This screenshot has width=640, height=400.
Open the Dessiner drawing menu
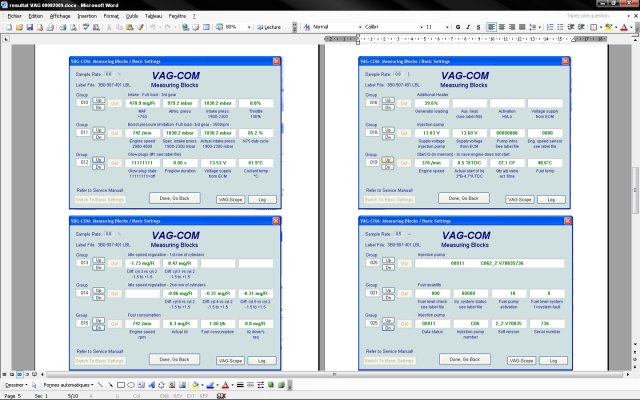click(x=16, y=385)
